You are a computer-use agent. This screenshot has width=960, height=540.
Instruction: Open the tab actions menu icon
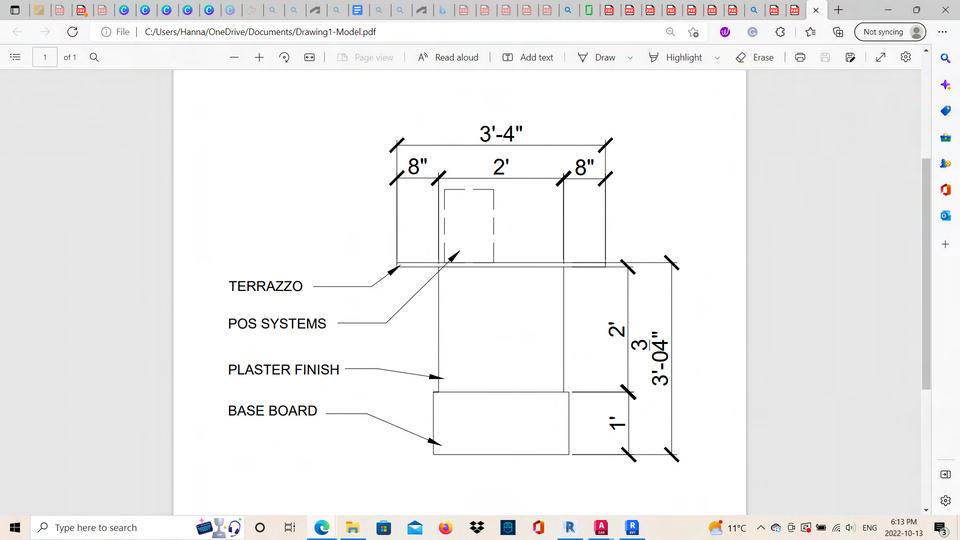tap(15, 10)
